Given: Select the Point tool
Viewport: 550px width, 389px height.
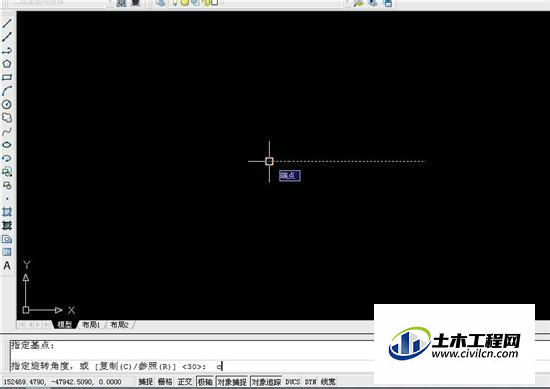Looking at the screenshot, I should 7,199.
